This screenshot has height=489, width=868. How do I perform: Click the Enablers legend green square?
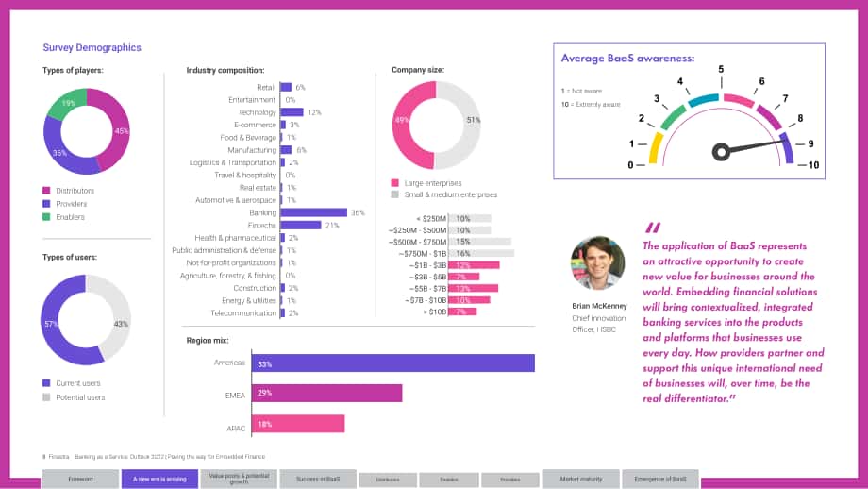point(46,217)
